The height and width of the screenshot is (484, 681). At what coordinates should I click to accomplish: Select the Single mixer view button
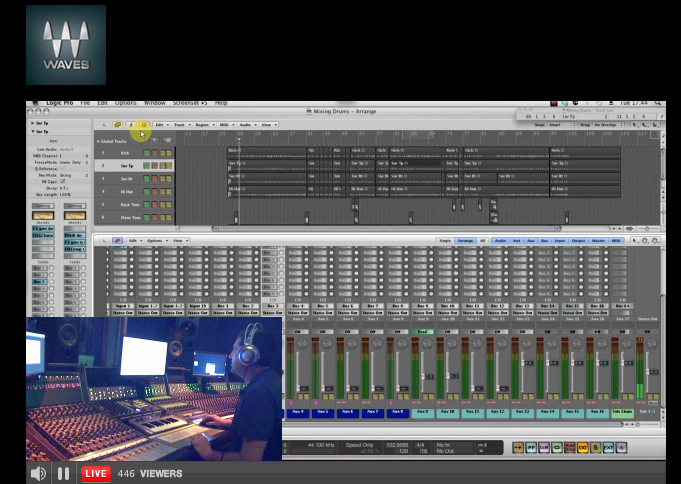click(445, 240)
